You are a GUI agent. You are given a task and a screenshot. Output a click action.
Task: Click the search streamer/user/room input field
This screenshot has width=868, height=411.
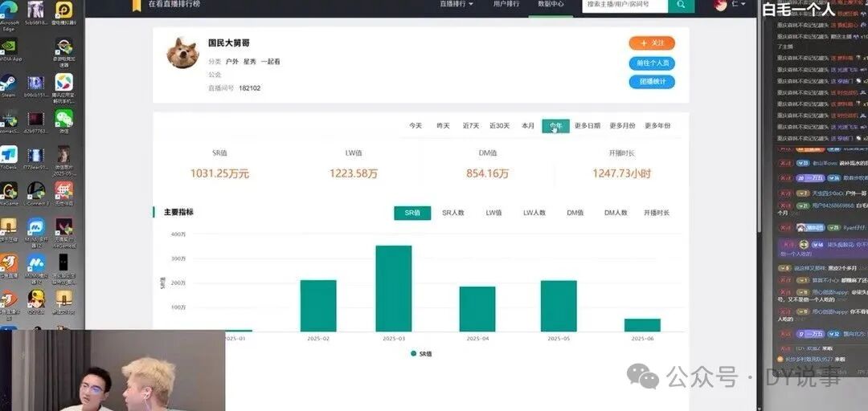625,5
